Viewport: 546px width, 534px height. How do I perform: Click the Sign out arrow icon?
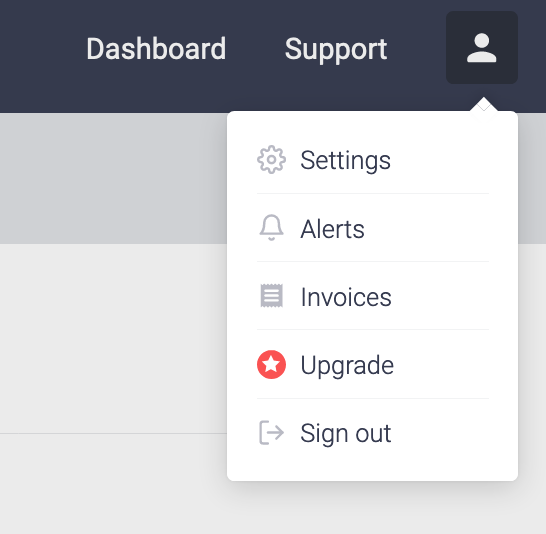point(271,433)
